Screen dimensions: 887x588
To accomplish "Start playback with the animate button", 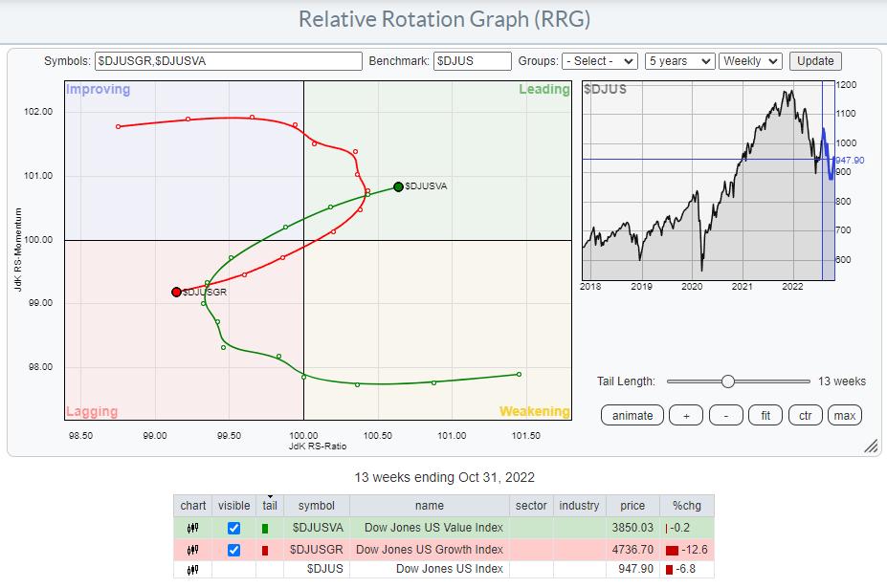I will tap(632, 415).
